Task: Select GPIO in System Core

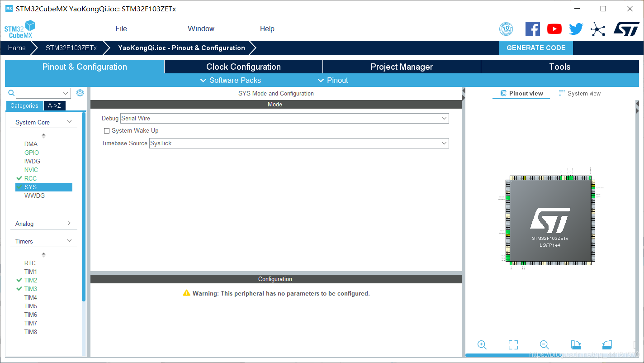Action: [32, 153]
